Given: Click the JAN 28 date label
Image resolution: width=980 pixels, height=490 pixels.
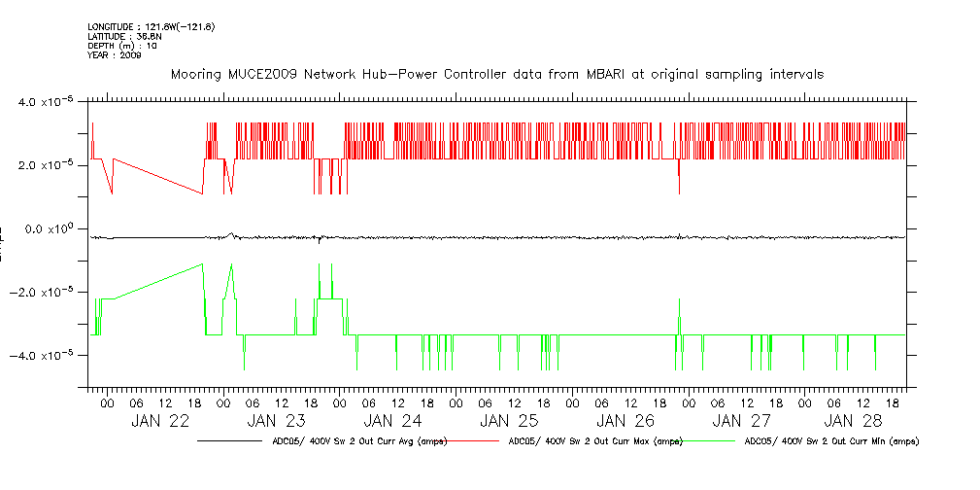Looking at the screenshot, I should (x=853, y=422).
